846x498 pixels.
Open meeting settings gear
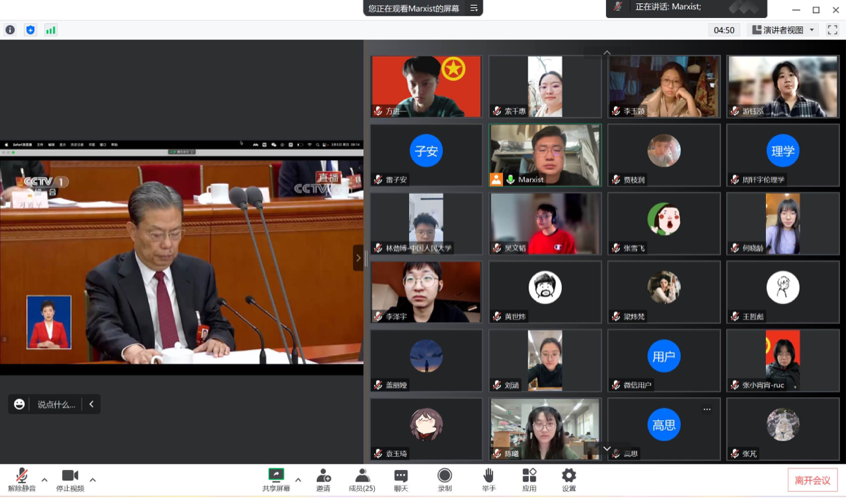[568, 477]
